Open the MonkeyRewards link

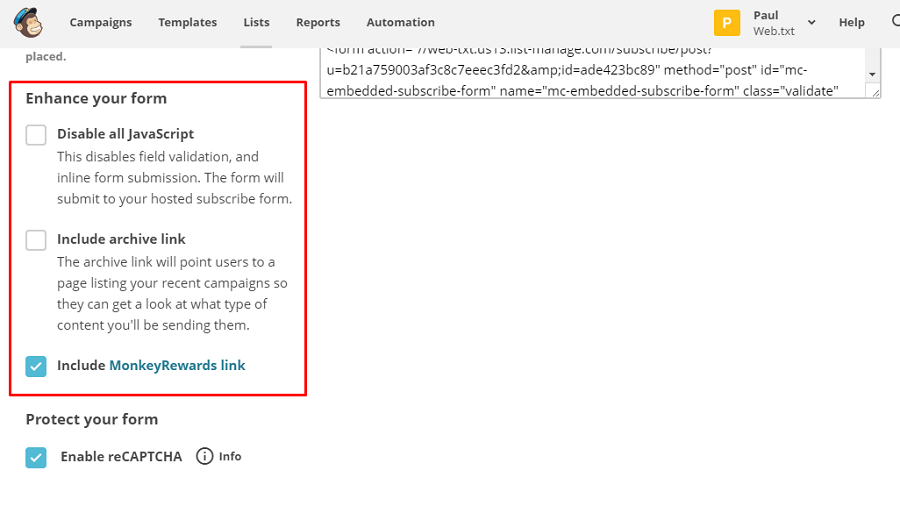pyautogui.click(x=177, y=365)
